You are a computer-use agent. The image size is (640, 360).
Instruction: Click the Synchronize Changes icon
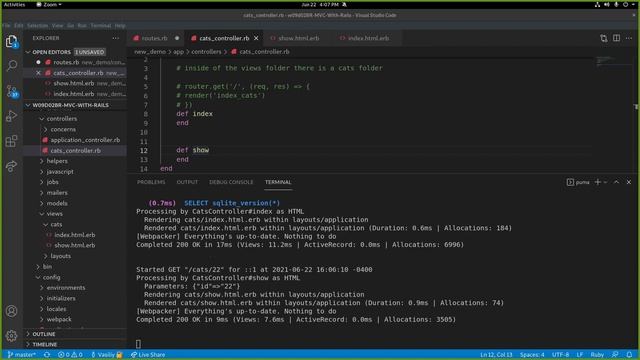tap(47, 355)
